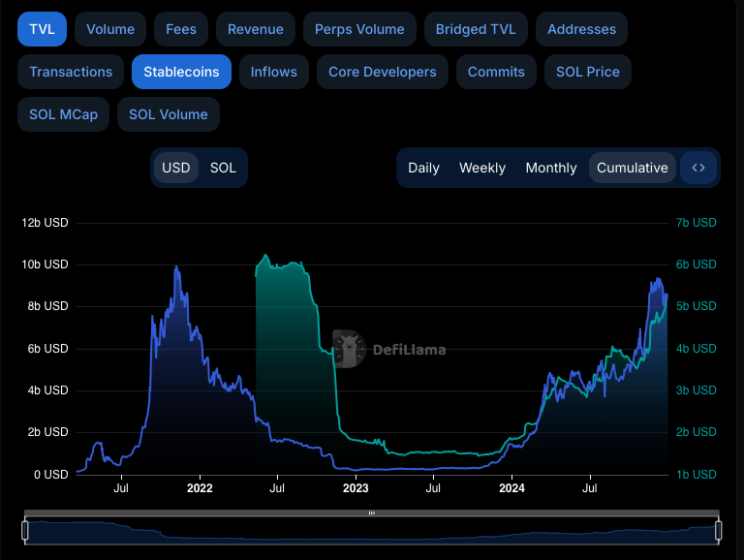This screenshot has height=560, width=744.
Task: Select USD denomination
Action: pyautogui.click(x=176, y=168)
